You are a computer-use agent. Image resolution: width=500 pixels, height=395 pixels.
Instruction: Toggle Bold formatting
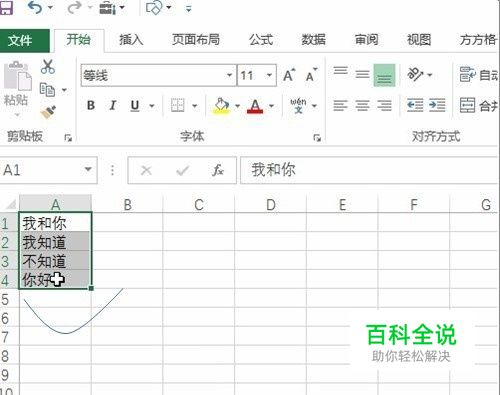click(91, 105)
